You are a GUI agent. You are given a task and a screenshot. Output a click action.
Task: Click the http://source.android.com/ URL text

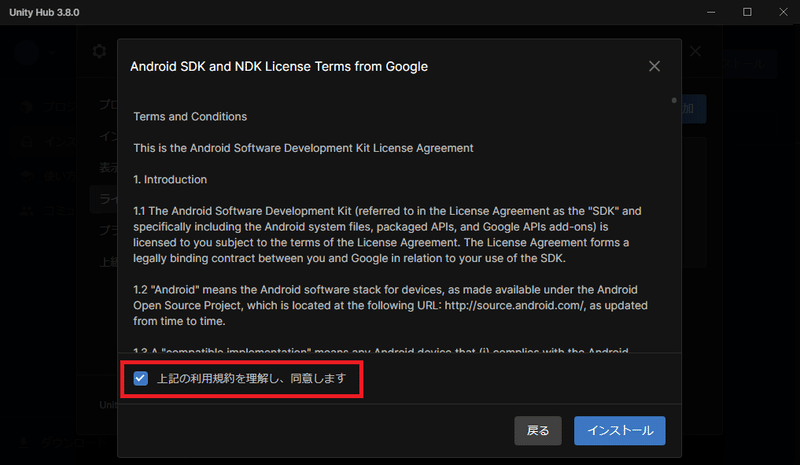pos(514,305)
